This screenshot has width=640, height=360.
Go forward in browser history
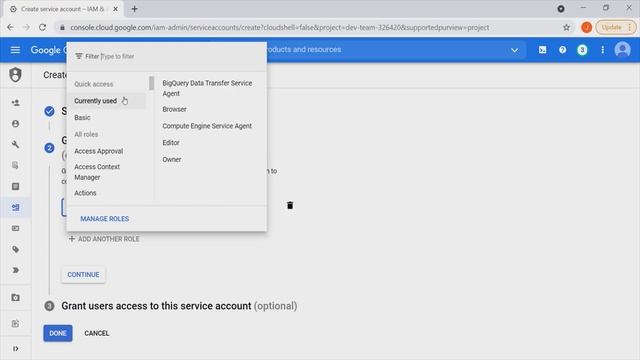pos(27,27)
